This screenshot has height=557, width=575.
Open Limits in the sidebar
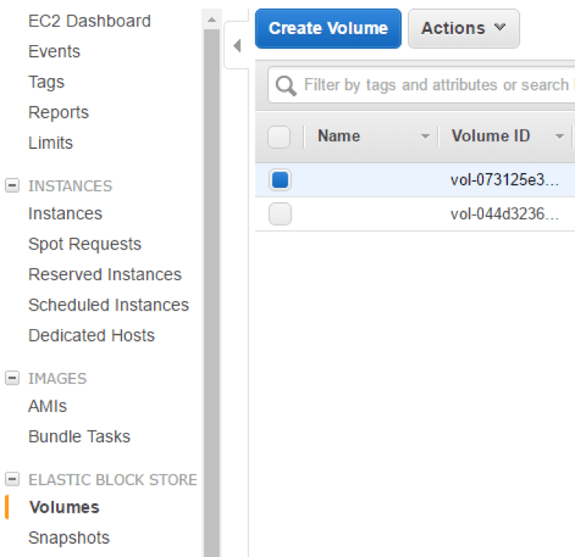pyautogui.click(x=51, y=143)
